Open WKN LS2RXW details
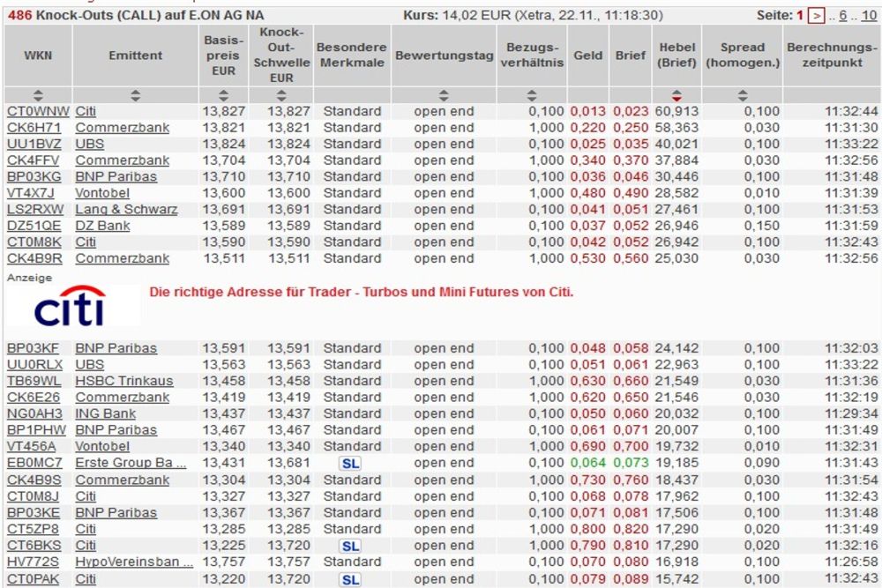 click(35, 209)
